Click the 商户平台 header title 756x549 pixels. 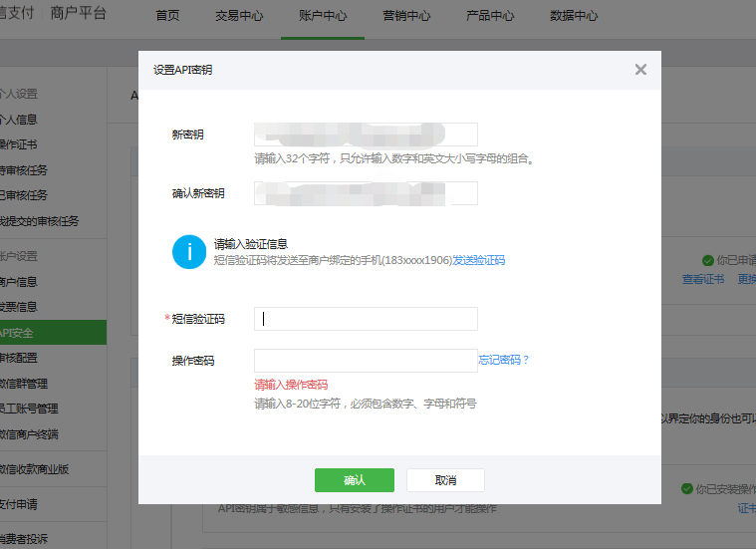click(x=78, y=13)
